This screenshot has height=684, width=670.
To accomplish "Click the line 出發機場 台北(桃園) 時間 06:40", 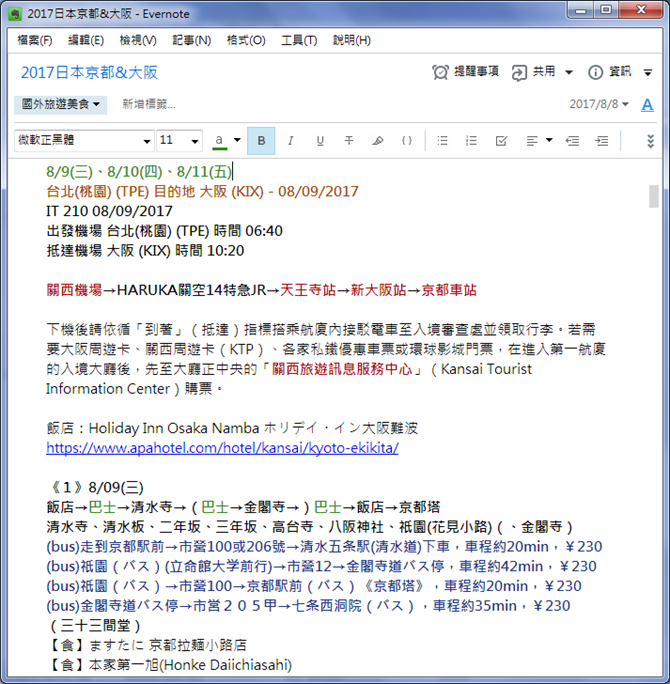I will click(164, 231).
